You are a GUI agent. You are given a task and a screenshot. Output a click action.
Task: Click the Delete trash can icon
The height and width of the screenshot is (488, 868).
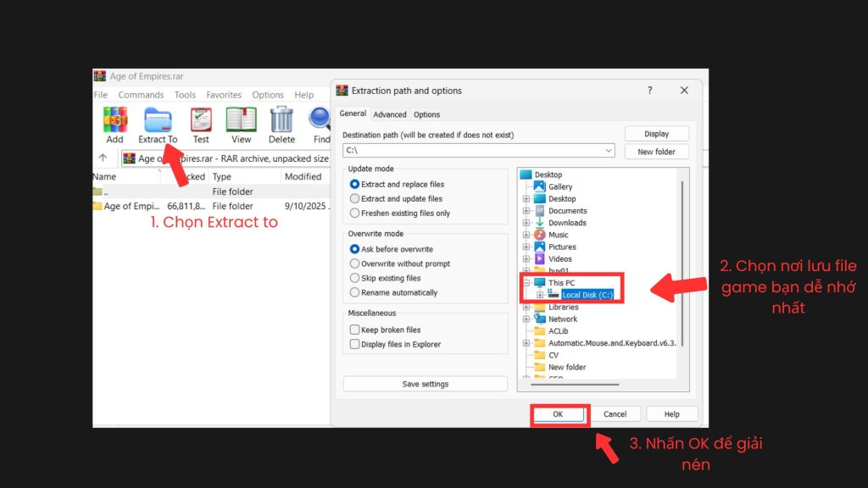pyautogui.click(x=281, y=120)
